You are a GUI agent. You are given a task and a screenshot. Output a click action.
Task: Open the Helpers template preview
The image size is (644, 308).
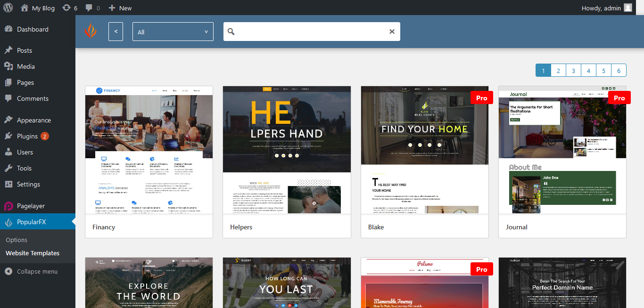[x=287, y=150]
